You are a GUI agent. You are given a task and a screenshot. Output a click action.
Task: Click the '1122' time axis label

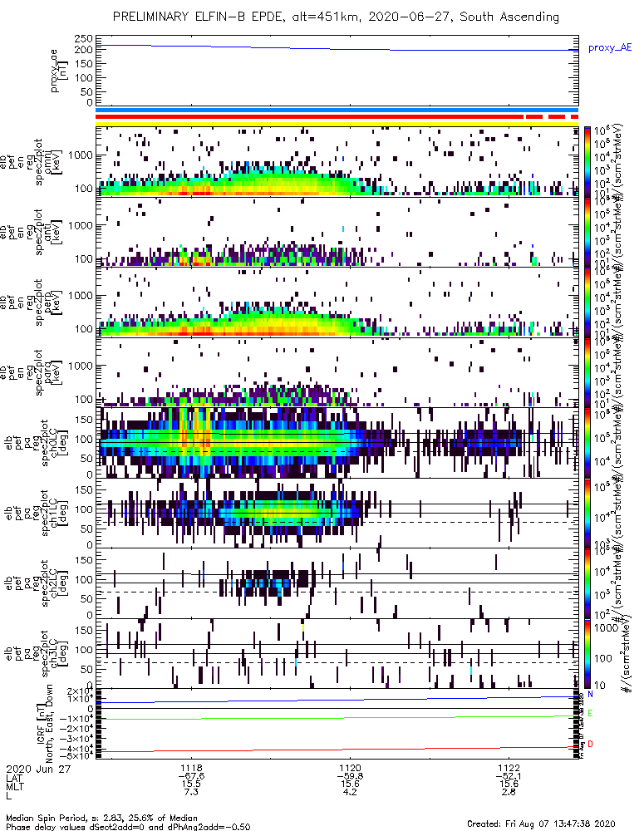coord(509,768)
